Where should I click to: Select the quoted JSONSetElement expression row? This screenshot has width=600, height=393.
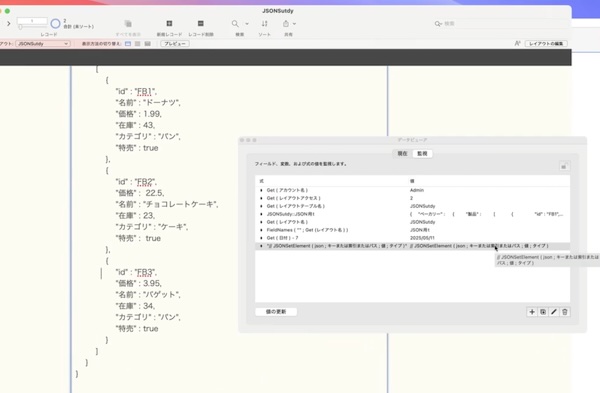[x=412, y=246]
